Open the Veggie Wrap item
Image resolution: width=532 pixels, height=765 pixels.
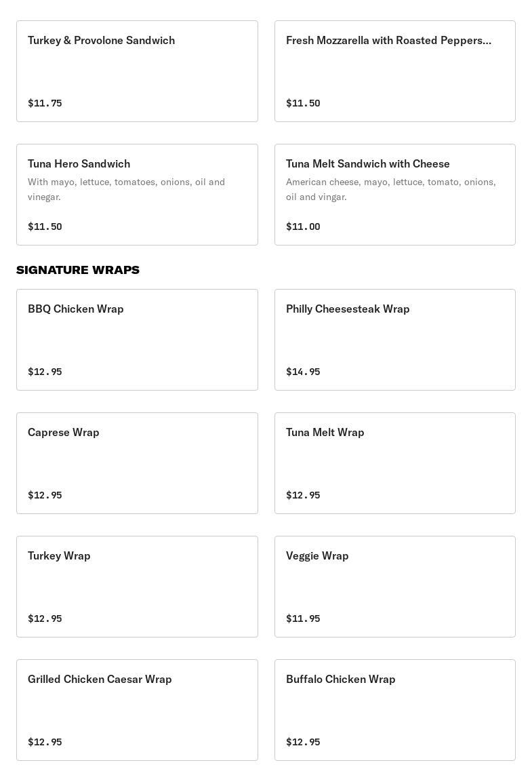pos(394,587)
